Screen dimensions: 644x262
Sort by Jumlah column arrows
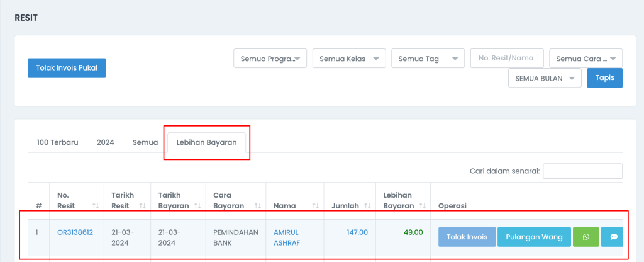367,206
